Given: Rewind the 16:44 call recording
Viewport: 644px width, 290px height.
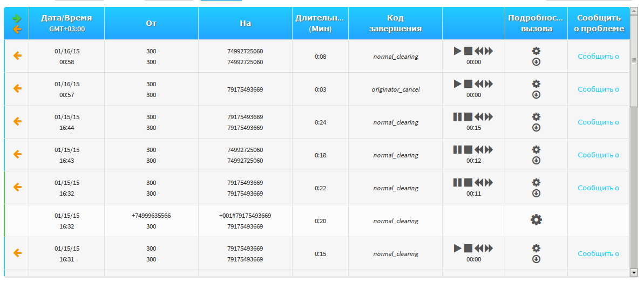Looking at the screenshot, I should coord(478,116).
